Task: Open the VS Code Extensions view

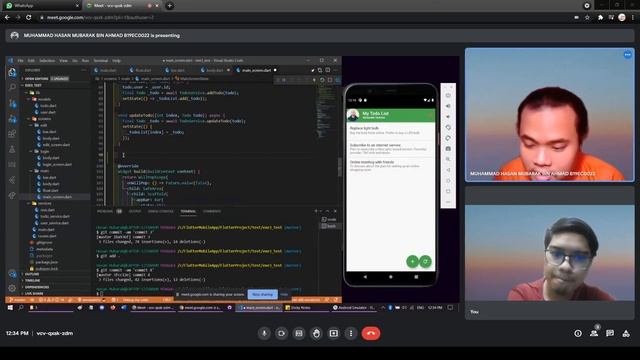Action: coord(12,134)
